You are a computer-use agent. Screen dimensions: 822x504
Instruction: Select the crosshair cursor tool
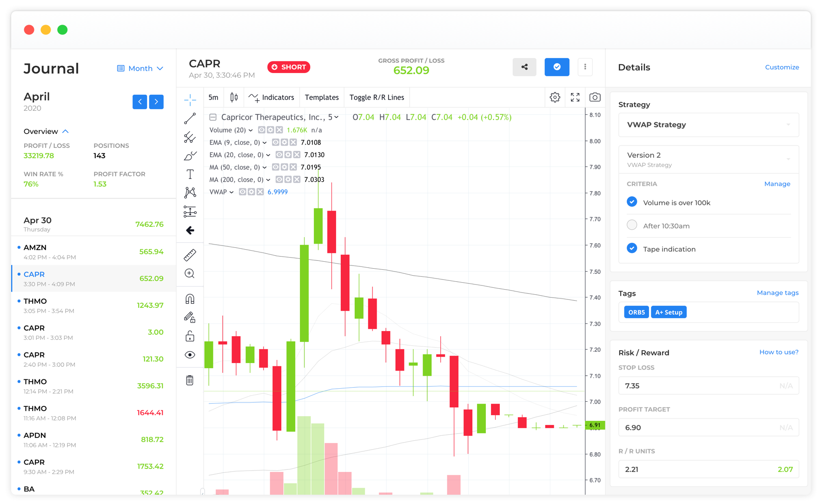pyautogui.click(x=190, y=99)
